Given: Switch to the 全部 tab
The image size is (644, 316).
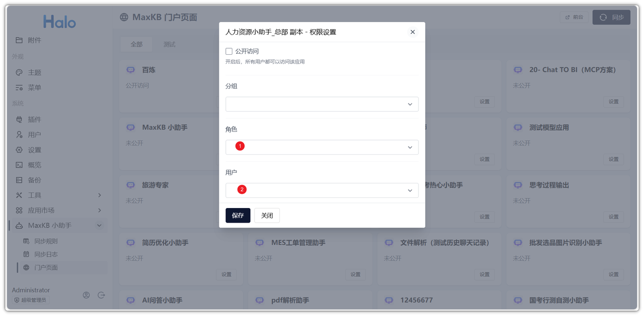Looking at the screenshot, I should point(136,44).
